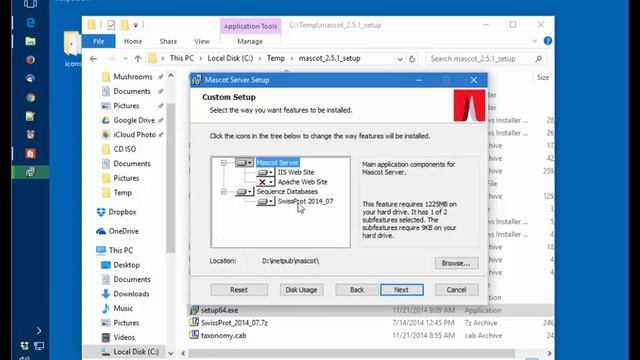Open Edge from the taskbar
The image size is (640, 360).
30,22
